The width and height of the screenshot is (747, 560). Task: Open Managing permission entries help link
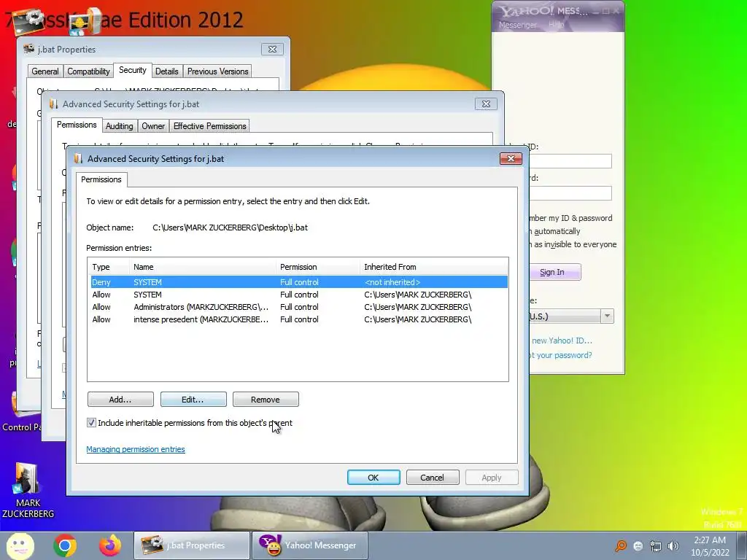135,449
